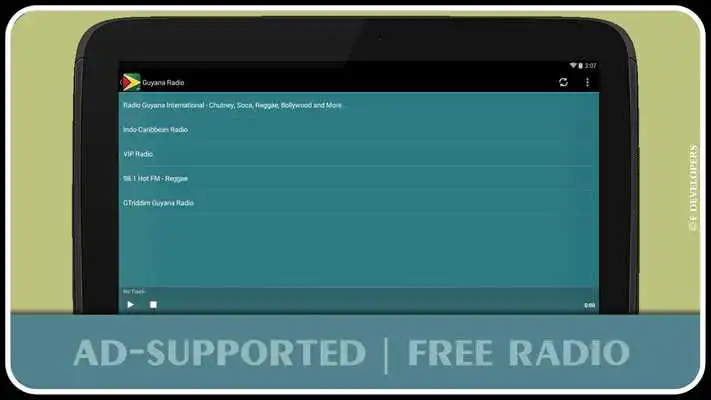Viewport: 711px width, 400px height.
Task: Choose the VIP Radio station
Action: [x=358, y=154]
